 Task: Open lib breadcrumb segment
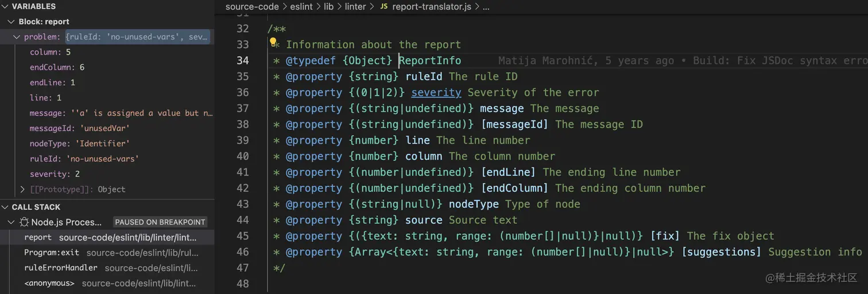pos(328,7)
